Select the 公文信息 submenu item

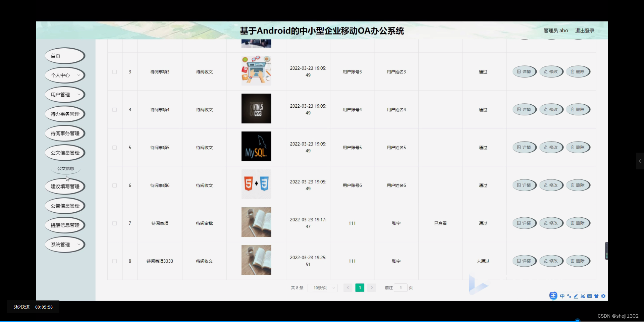pos(65,168)
